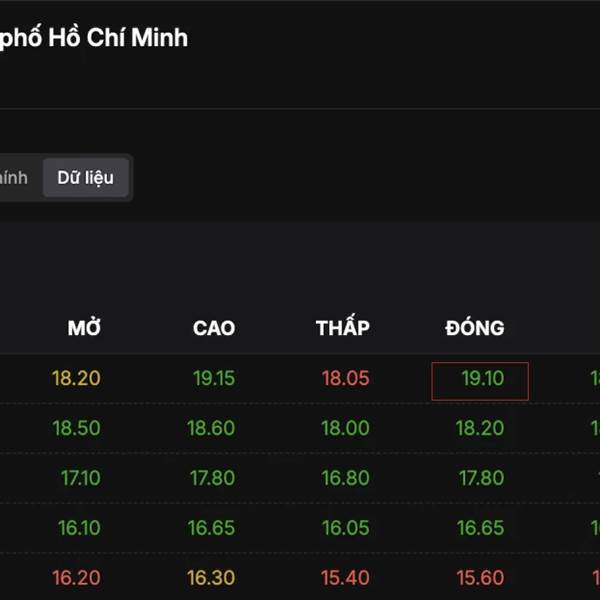Click the 17.10 opening price cell

[80, 479]
